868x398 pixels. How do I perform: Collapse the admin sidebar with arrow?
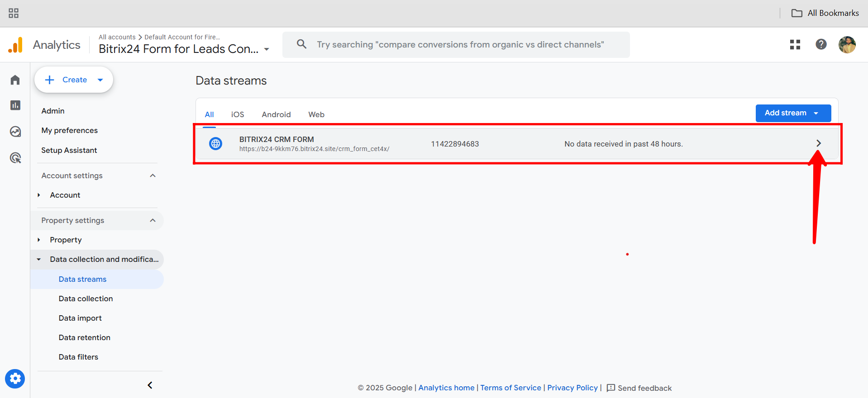pyautogui.click(x=150, y=385)
